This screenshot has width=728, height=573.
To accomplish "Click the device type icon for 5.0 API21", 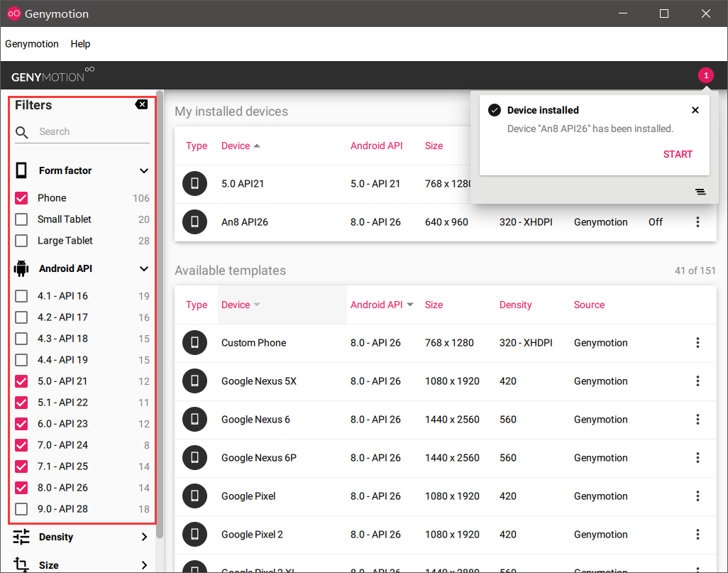I will [x=194, y=184].
